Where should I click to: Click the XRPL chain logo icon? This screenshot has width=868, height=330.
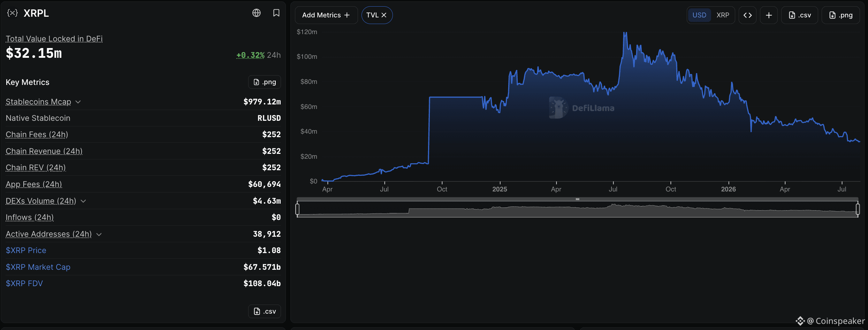point(13,13)
